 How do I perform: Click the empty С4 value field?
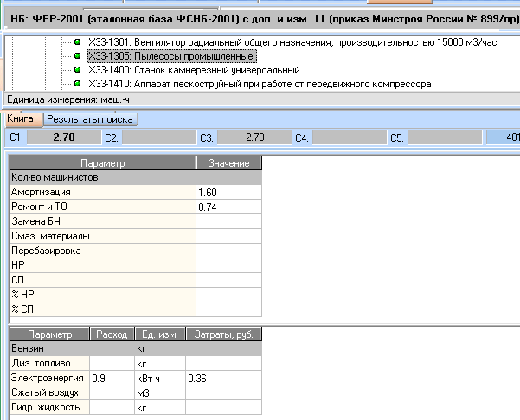pyautogui.click(x=350, y=137)
